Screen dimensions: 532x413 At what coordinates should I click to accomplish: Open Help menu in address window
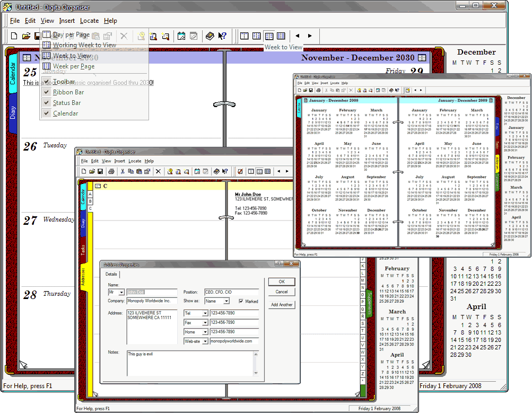pos(149,161)
